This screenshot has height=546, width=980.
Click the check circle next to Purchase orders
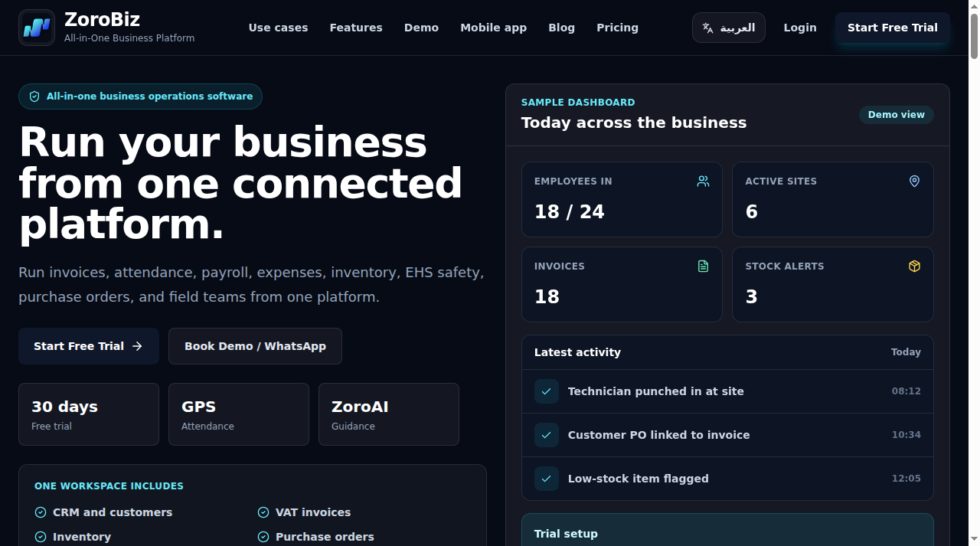(263, 537)
